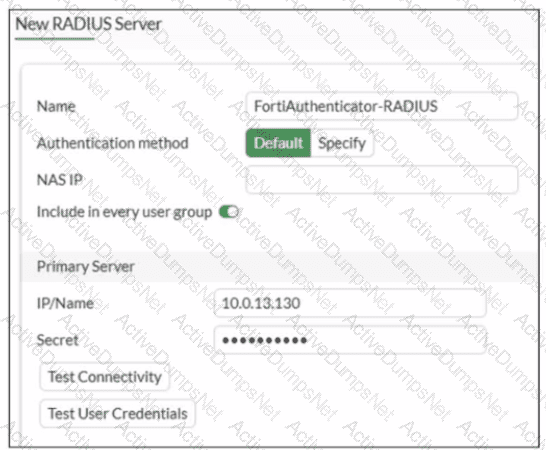The width and height of the screenshot is (546, 450).
Task: Click the Include in every user group label
Action: pyautogui.click(x=124, y=212)
